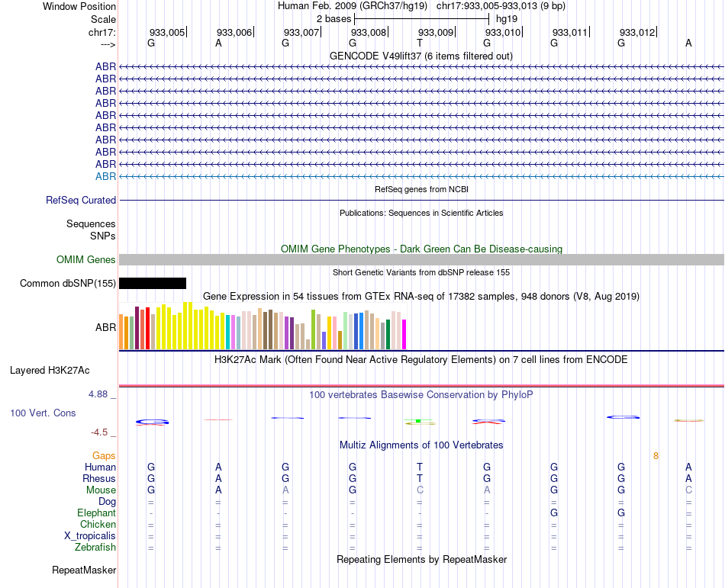Viewport: 725px width, 588px height.
Task: Click the Gene Expression in 54 tissues title
Action: (x=421, y=296)
